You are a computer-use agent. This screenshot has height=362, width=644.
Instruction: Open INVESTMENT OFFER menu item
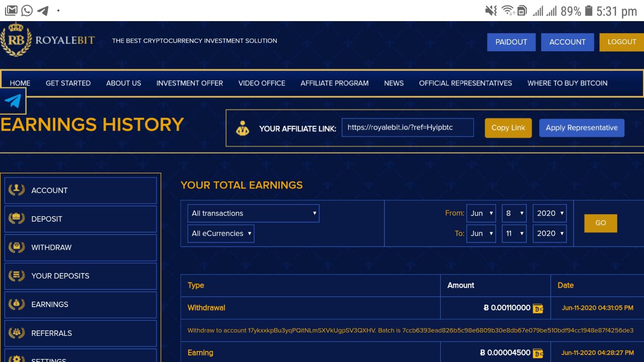190,83
